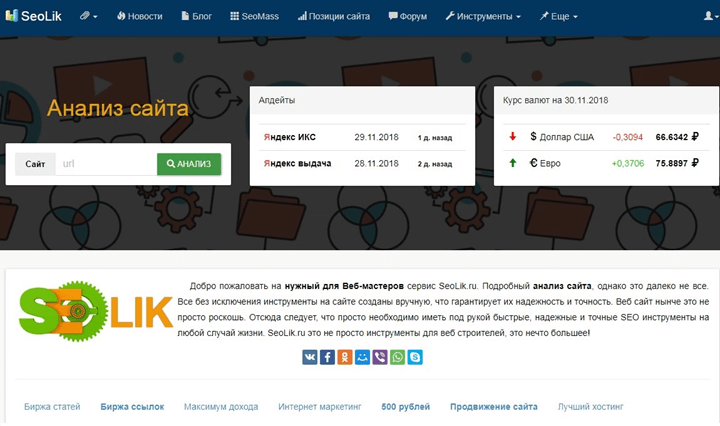This screenshot has width=720, height=426.
Task: Open the Новости menu item
Action: (x=140, y=16)
